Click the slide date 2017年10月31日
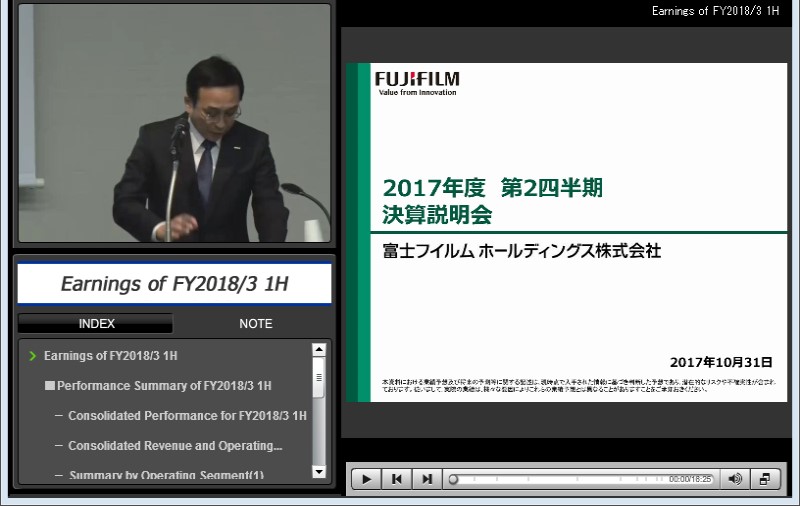 721,362
